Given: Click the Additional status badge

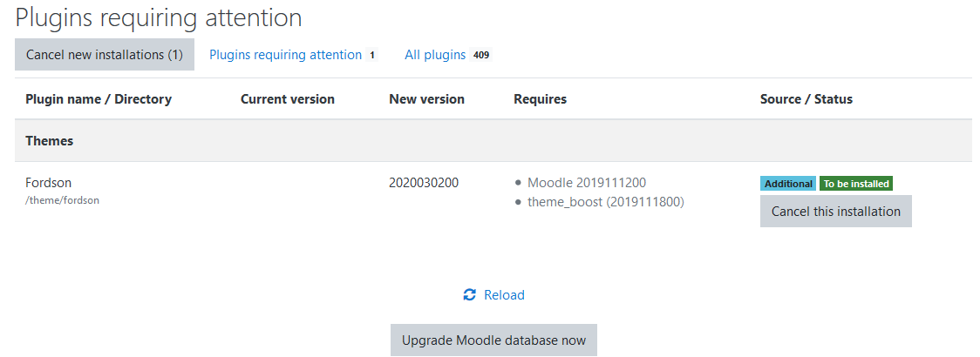Looking at the screenshot, I should (x=788, y=184).
